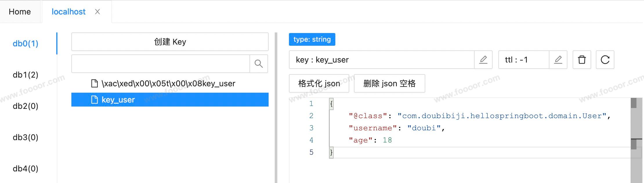This screenshot has width=644, height=183.
Task: Edit the key name with pencil icon
Action: pyautogui.click(x=483, y=60)
